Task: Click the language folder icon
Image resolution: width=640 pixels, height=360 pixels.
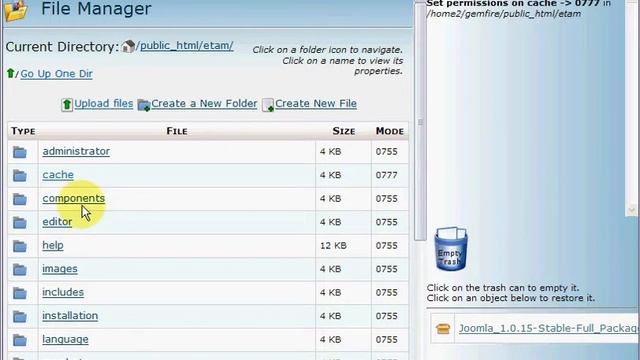Action: pos(20,340)
